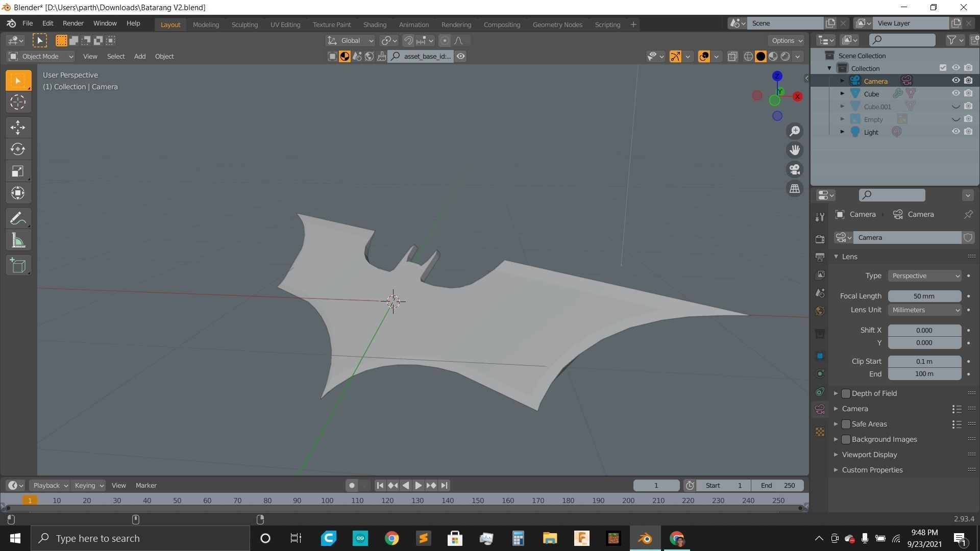Expand the Light tree item
Image resolution: width=980 pixels, height=551 pixels.
click(842, 132)
